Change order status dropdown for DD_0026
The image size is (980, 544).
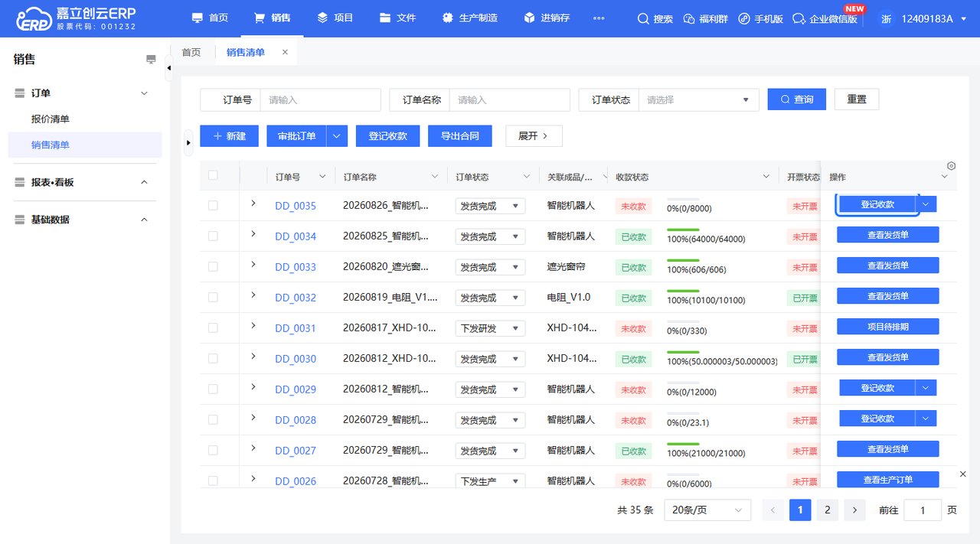point(490,481)
